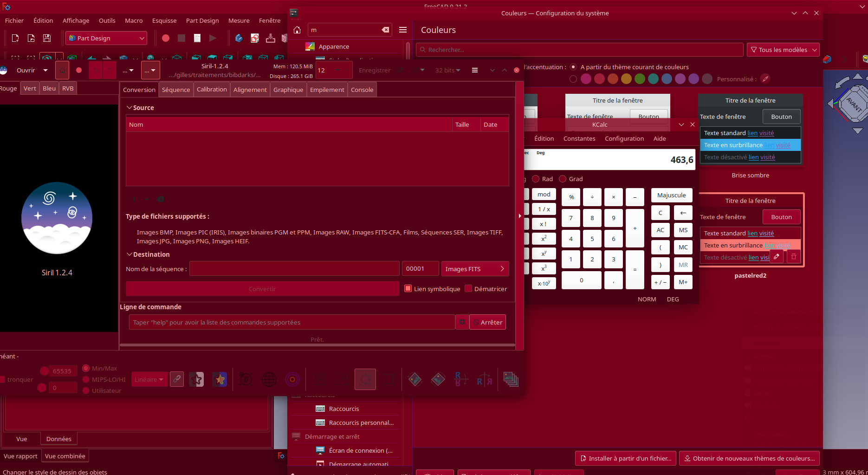Click the Siril command line input
Viewport: 868px width, 475px height.
coord(292,322)
